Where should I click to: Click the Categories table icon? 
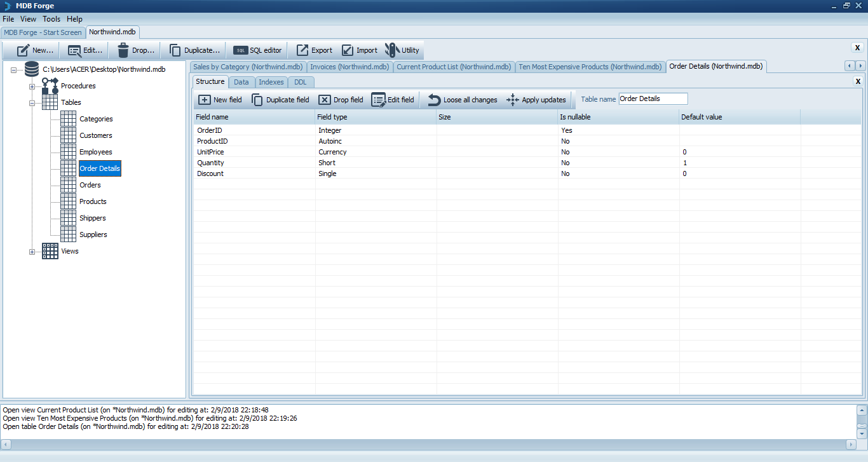point(69,119)
